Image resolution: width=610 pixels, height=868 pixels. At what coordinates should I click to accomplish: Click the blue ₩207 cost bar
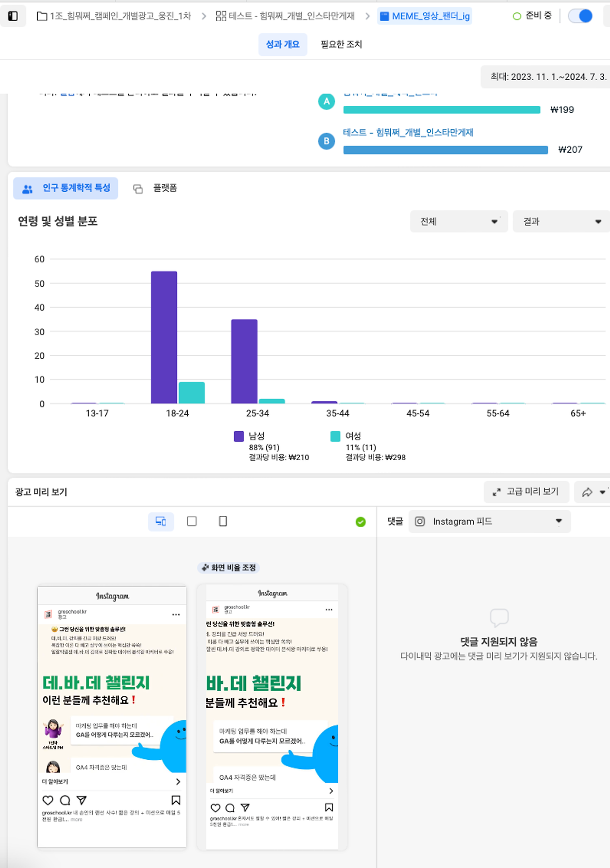coord(446,150)
